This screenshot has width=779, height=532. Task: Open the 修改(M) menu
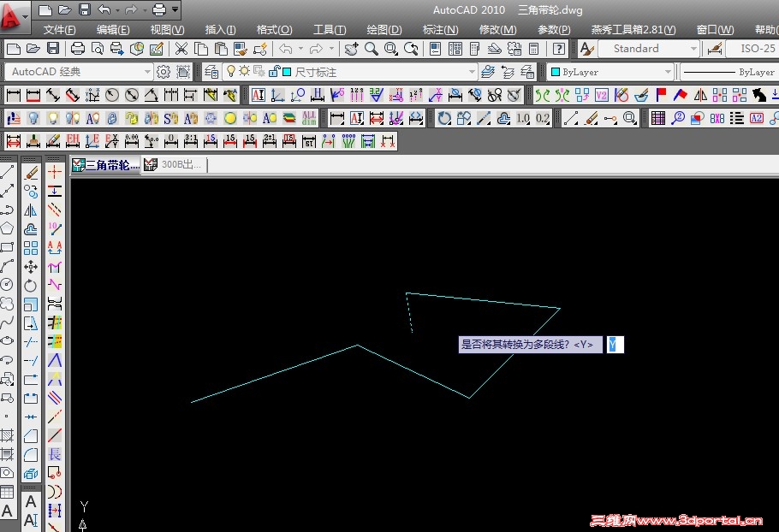(x=498, y=30)
